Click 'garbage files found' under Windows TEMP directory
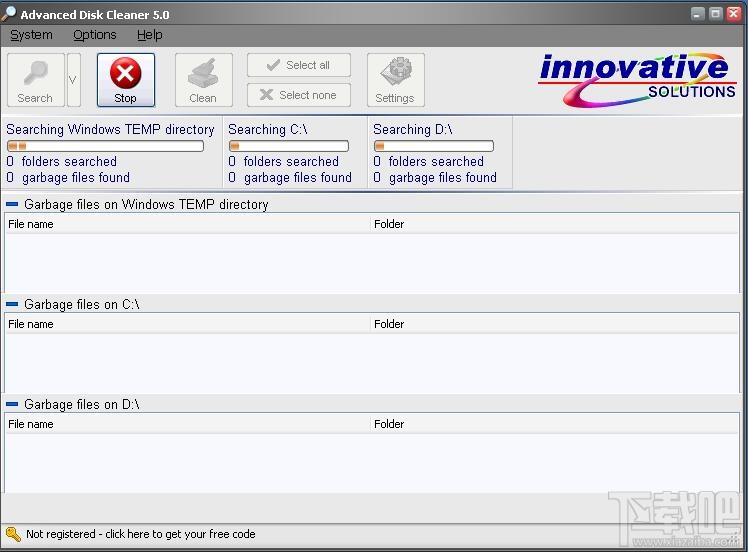Viewport: 748px width, 552px height. click(76, 177)
